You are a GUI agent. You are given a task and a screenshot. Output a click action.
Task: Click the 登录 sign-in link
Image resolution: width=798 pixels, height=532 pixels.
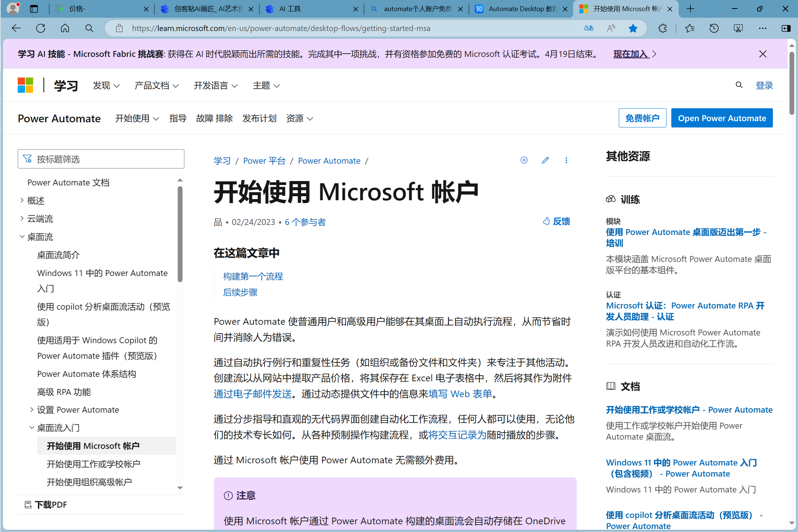pos(764,85)
